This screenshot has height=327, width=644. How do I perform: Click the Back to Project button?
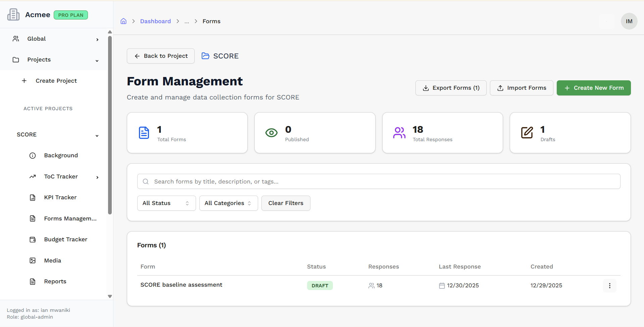coord(161,56)
